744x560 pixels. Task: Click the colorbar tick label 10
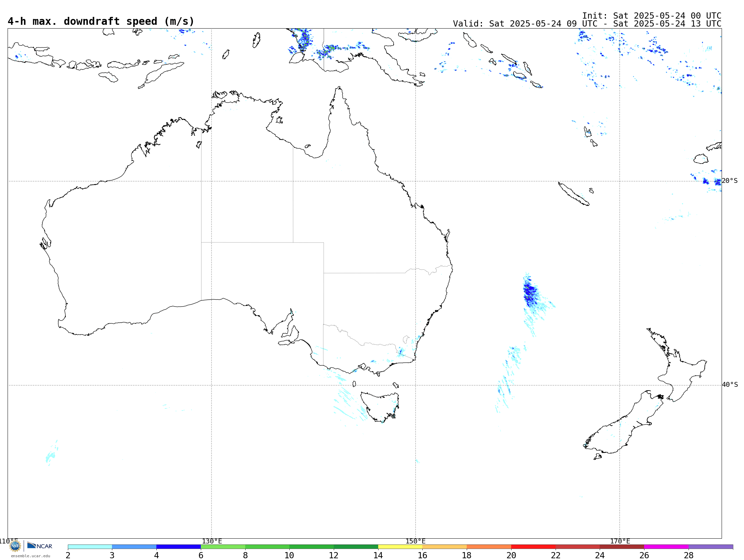(289, 555)
